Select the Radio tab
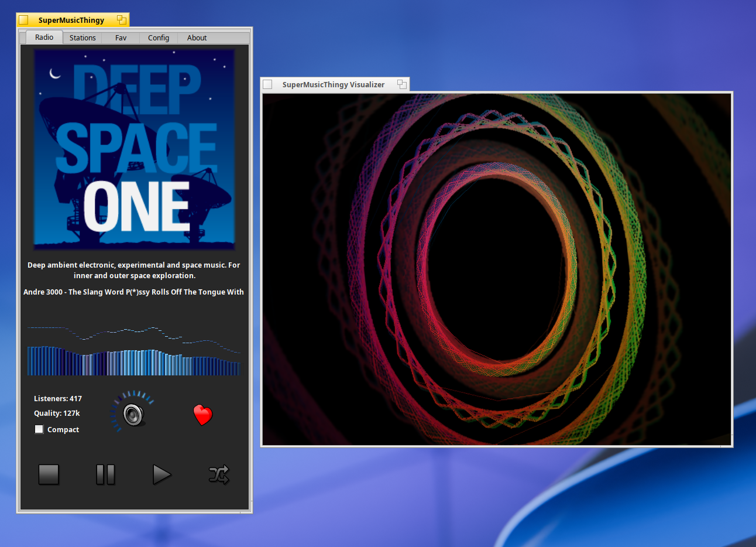The height and width of the screenshot is (547, 756). click(44, 37)
